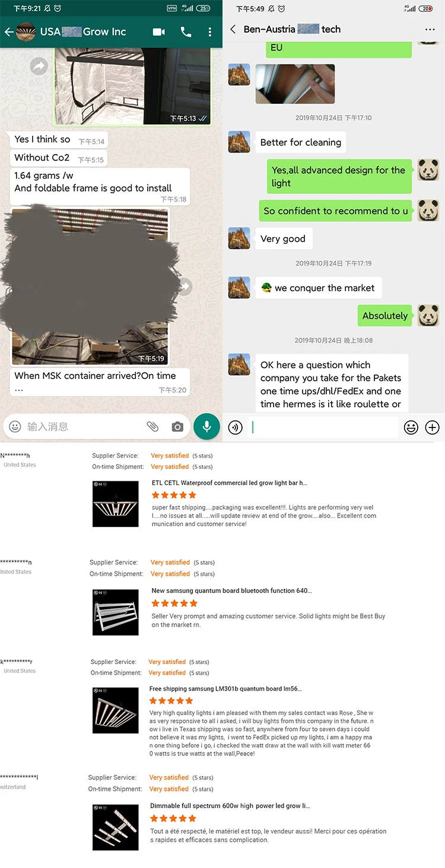
Task: Open the WeChat emoji sticker panel
Action: click(x=411, y=427)
